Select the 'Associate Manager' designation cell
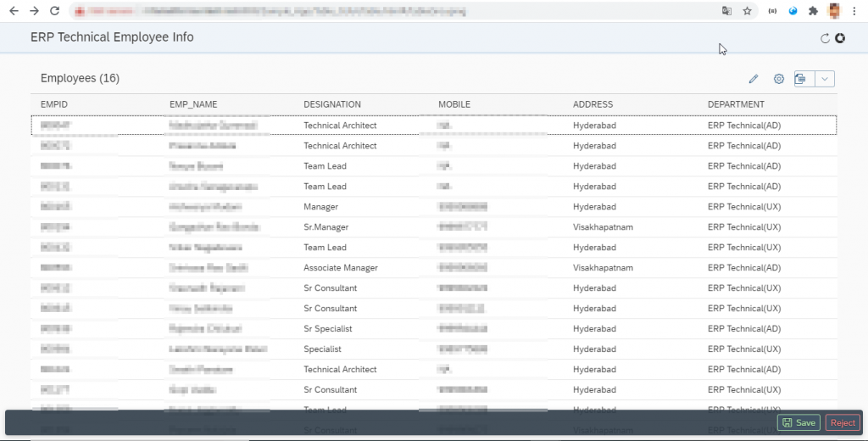 click(x=341, y=268)
